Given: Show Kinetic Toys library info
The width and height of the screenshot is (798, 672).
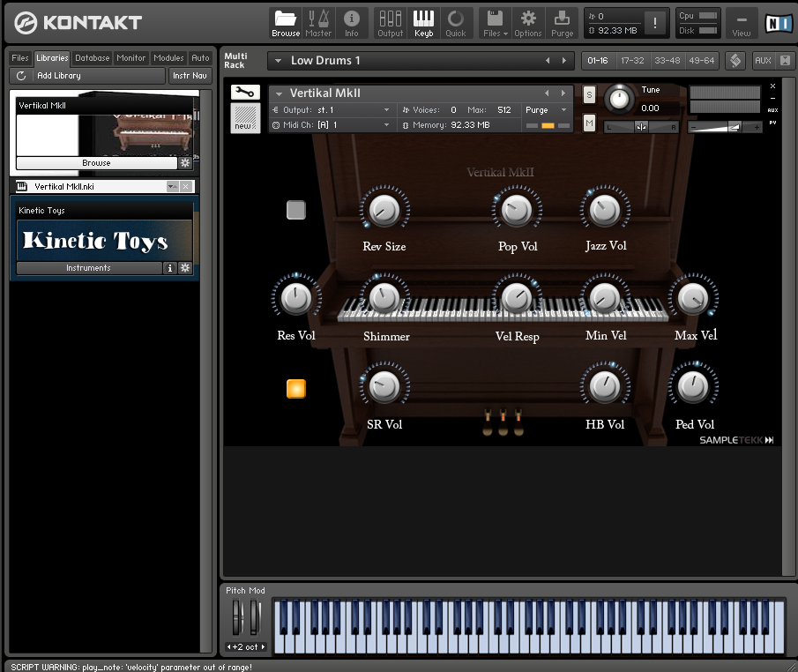Looking at the screenshot, I should point(170,268).
